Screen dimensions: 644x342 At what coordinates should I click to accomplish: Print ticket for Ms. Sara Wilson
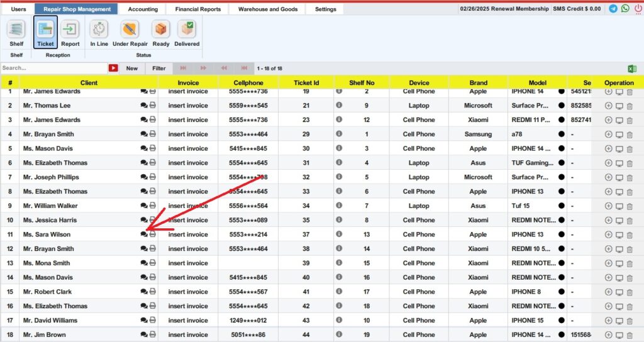[x=152, y=234]
